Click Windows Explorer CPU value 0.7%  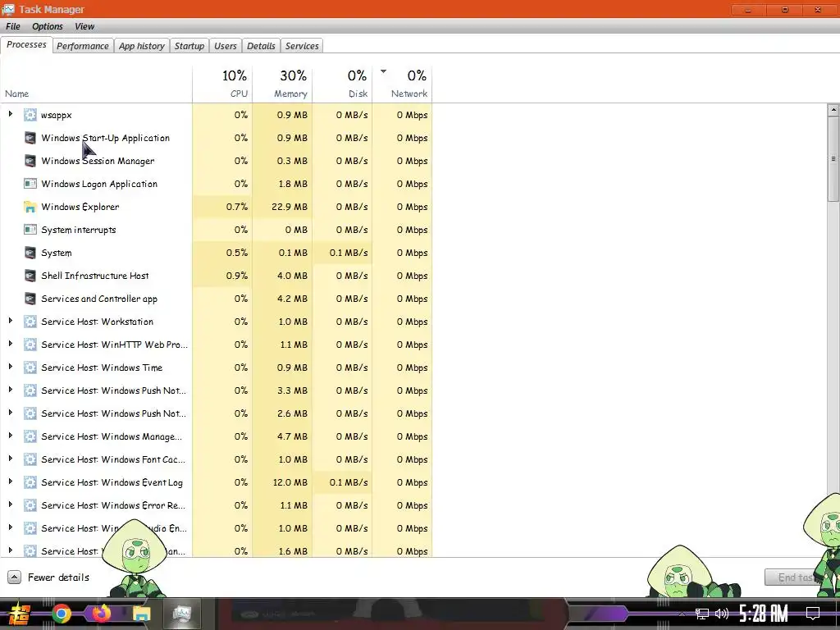coord(237,207)
